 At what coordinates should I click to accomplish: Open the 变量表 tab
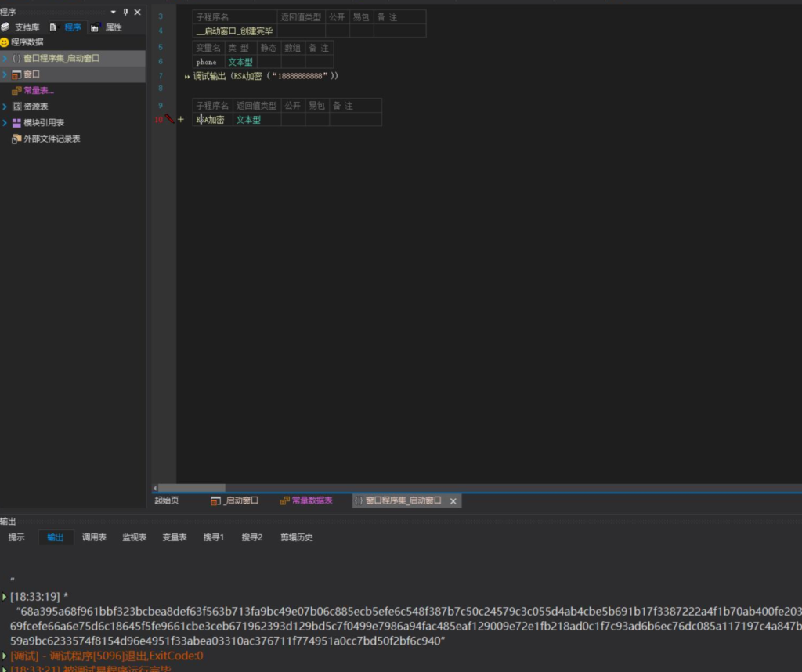tap(175, 537)
